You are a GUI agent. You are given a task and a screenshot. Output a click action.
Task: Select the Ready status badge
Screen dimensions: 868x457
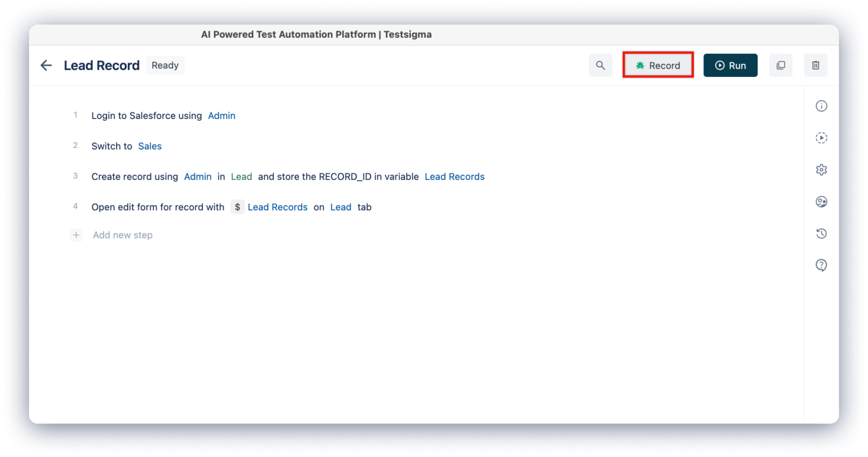(165, 65)
